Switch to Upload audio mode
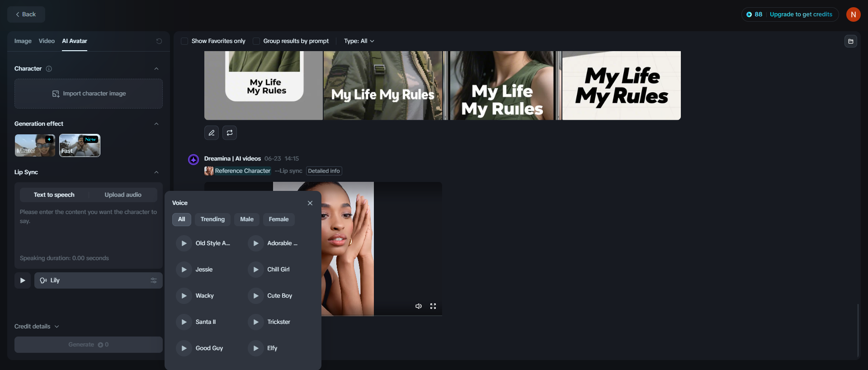The image size is (868, 370). coord(123,195)
